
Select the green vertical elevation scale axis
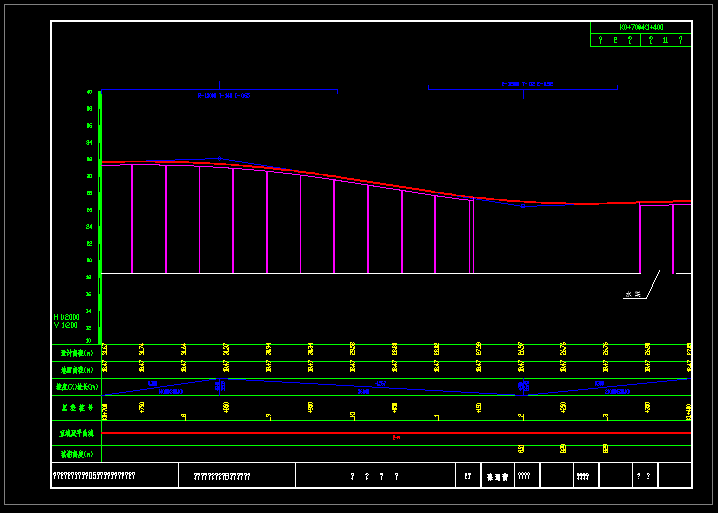pyautogui.click(x=100, y=220)
